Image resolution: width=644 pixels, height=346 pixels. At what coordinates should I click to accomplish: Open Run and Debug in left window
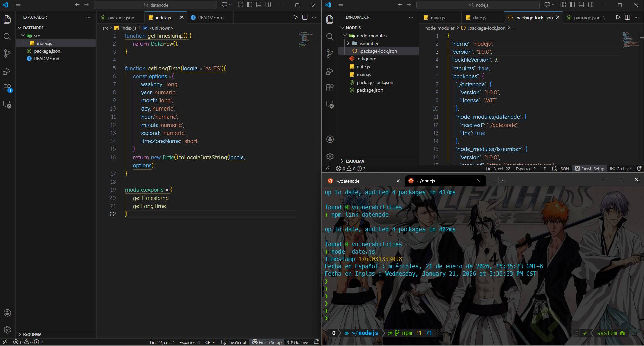[7, 71]
